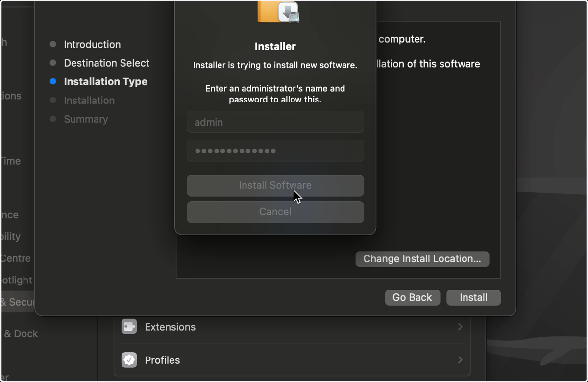Select the Summary step
The image size is (588, 382).
point(86,119)
